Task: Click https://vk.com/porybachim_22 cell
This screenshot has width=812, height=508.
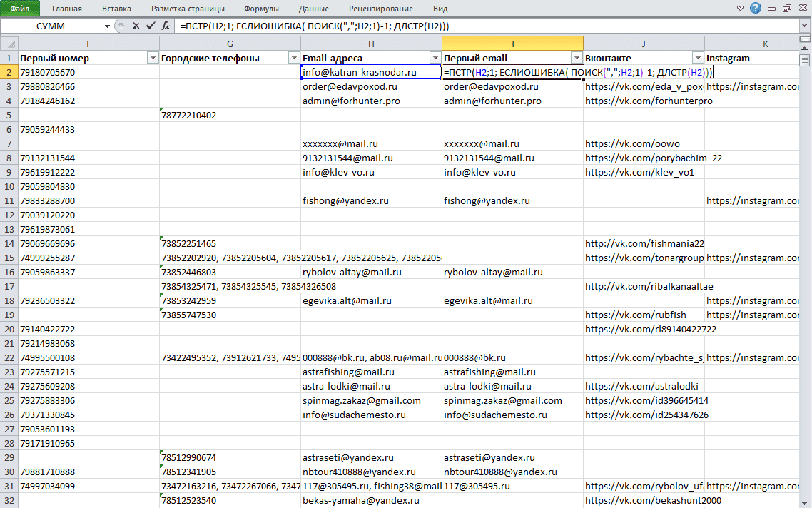Action: pyautogui.click(x=644, y=158)
